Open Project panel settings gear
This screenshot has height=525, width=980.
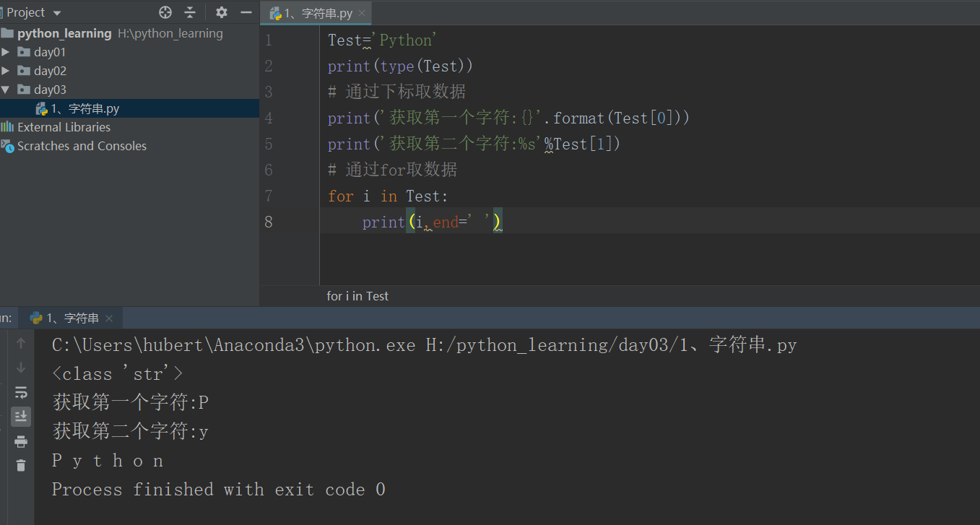(x=222, y=12)
